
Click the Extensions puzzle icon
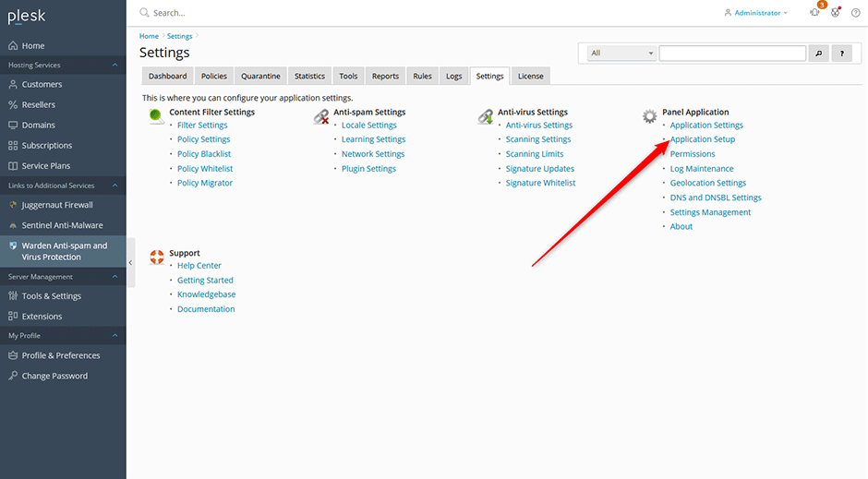pos(13,317)
